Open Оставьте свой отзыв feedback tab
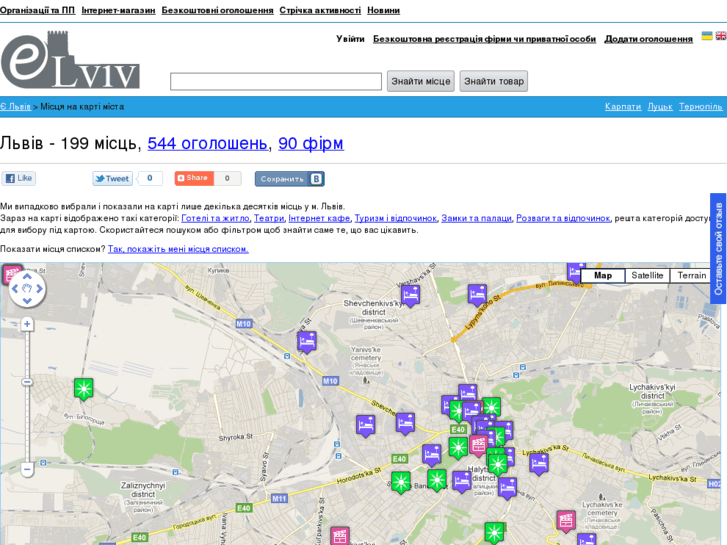 point(718,249)
